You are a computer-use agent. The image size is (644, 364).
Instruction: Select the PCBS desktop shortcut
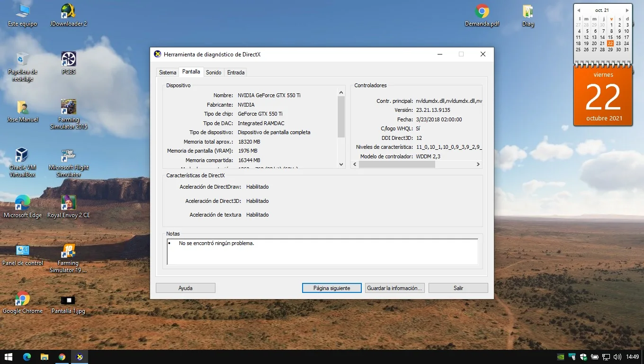(x=69, y=63)
